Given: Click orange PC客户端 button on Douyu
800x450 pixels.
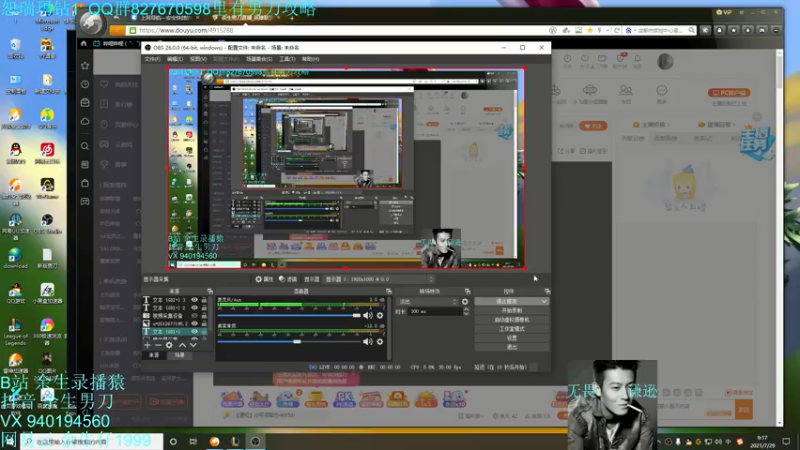Looking at the screenshot, I should pos(729,93).
